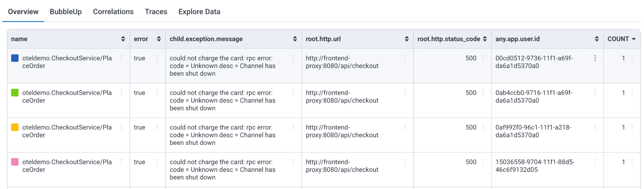This screenshot has width=644, height=189.
Task: Open exception message cell menu in green row
Action: (293, 93)
